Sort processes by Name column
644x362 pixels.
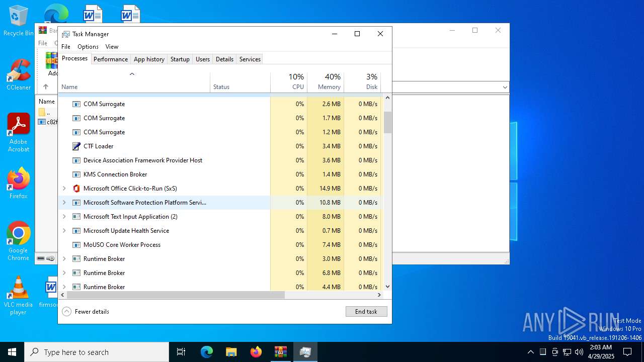click(x=134, y=82)
